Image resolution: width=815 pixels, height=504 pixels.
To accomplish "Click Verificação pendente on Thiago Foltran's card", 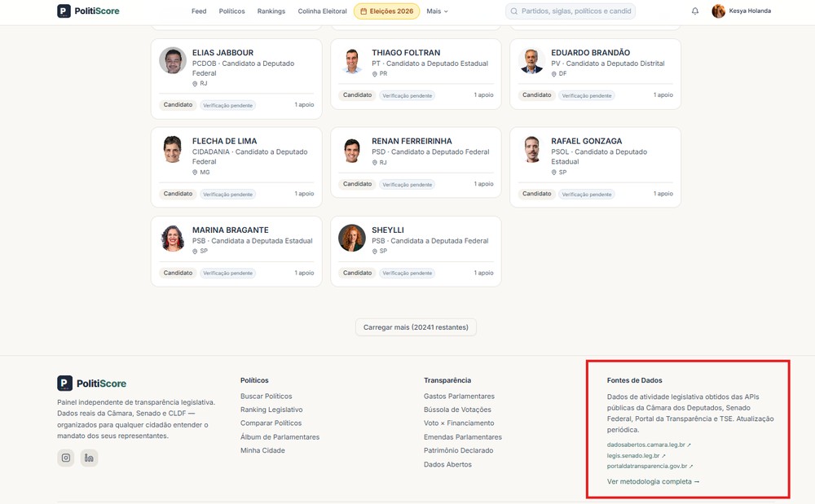I will pyautogui.click(x=407, y=95).
